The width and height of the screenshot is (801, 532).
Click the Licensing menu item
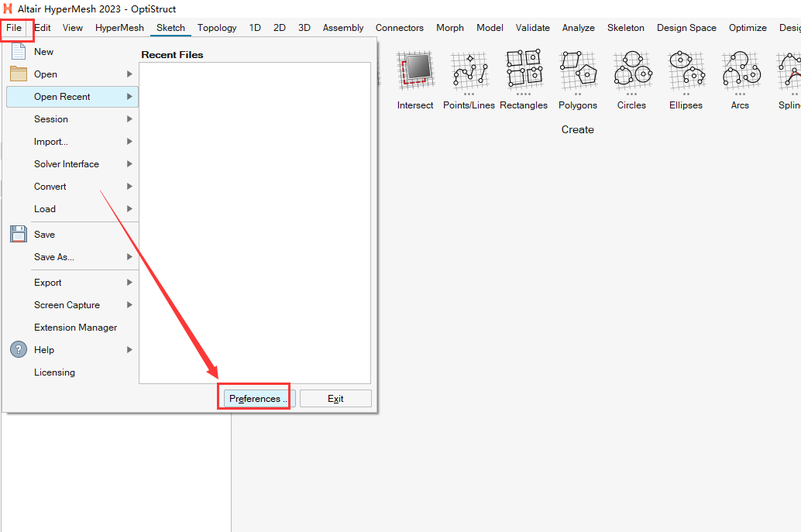[x=54, y=372]
